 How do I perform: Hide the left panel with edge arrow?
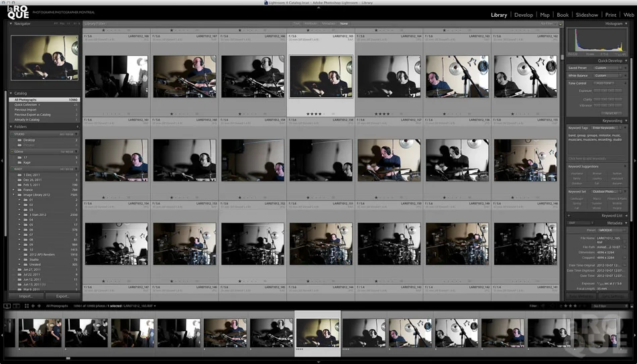coord(2,161)
